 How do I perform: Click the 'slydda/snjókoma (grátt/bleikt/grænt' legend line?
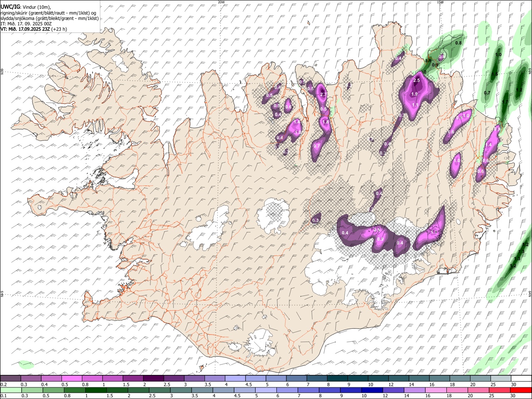point(49,18)
